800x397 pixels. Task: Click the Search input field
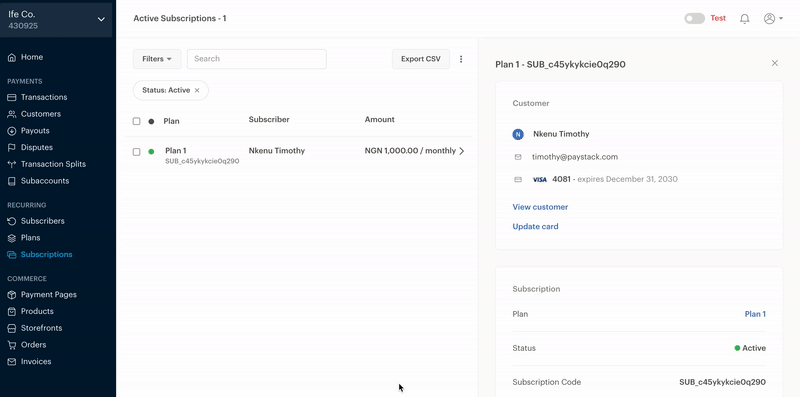pos(257,59)
